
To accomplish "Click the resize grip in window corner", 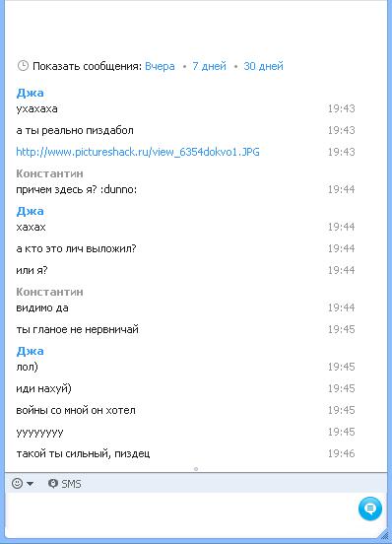I will (x=384, y=534).
